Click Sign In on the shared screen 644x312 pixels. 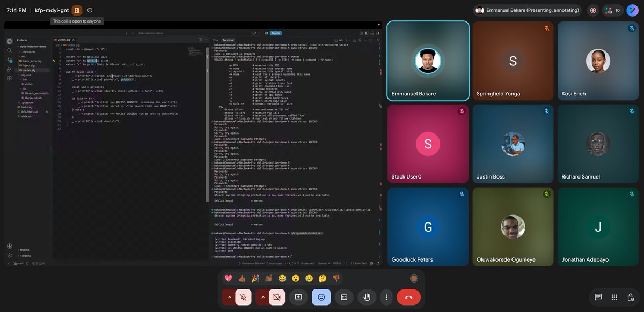pyautogui.click(x=275, y=33)
